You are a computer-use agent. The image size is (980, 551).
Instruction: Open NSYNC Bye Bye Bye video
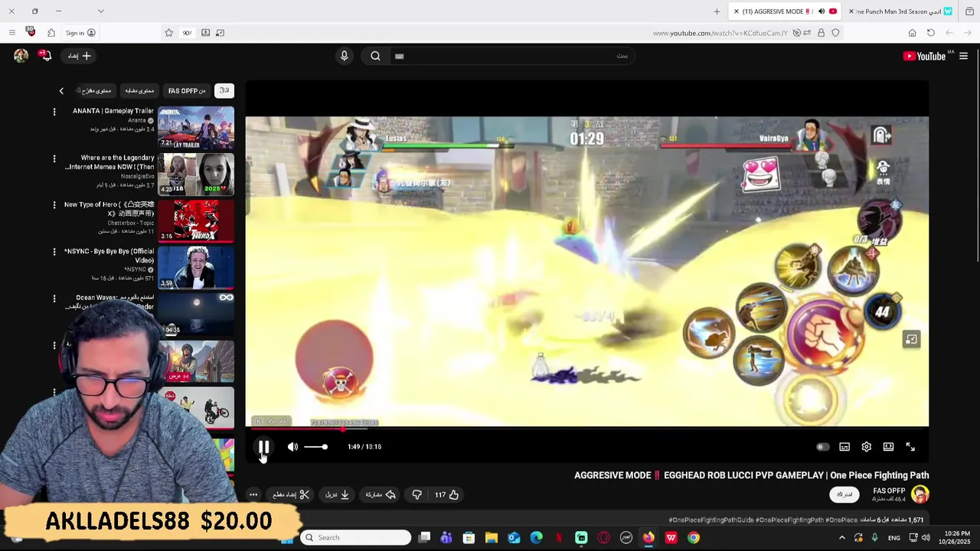click(196, 267)
